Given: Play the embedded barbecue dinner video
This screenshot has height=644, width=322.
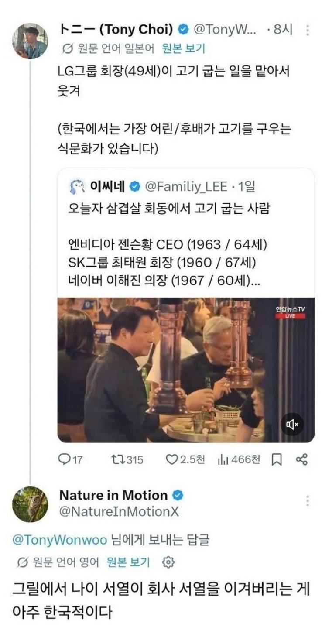Looking at the screenshot, I should pos(186,370).
